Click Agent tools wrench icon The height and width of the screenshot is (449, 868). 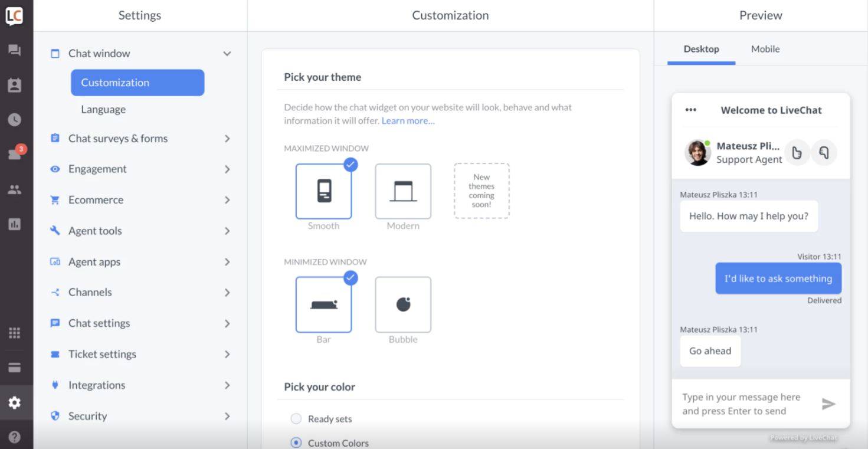point(55,231)
